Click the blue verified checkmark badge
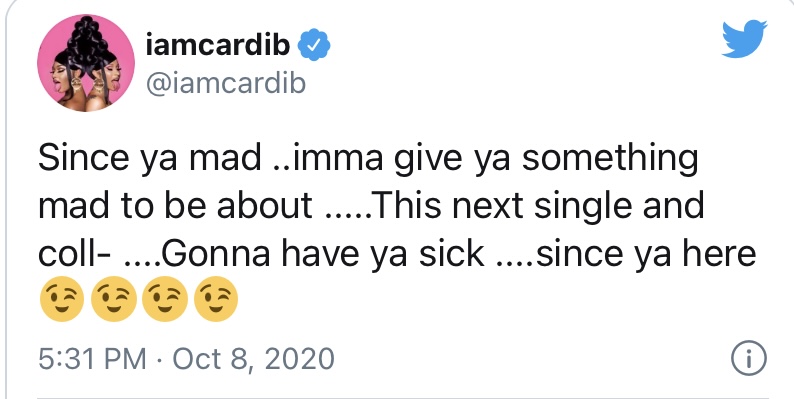This screenshot has width=794, height=399. point(314,45)
